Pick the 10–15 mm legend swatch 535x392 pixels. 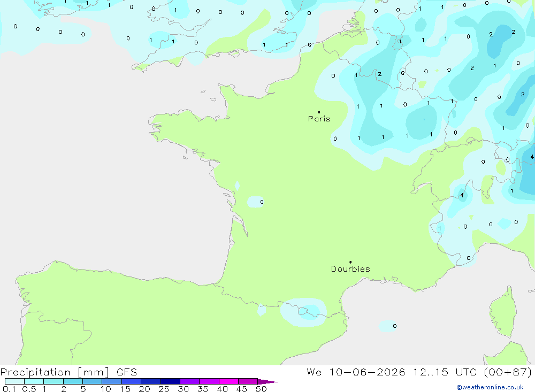pyautogui.click(x=112, y=381)
